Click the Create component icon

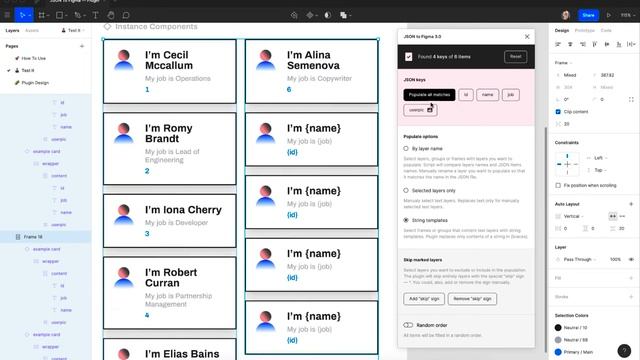pyautogui.click(x=310, y=15)
